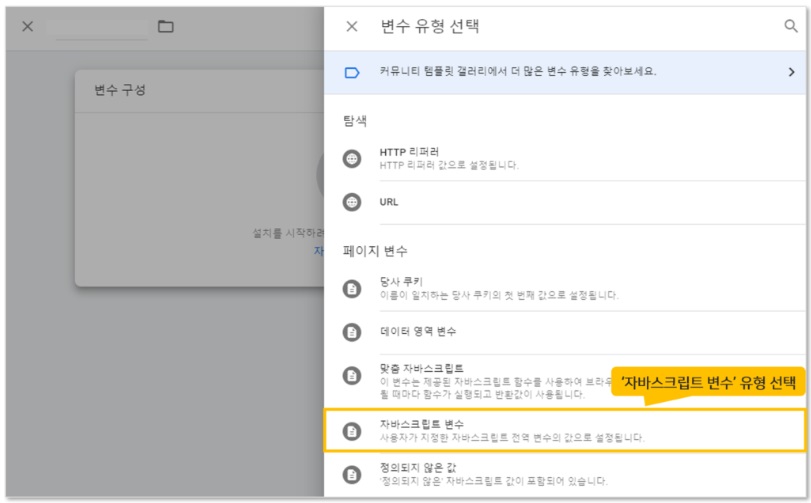Choose the URL variable type
The width and height of the screenshot is (811, 503).
tap(565, 202)
